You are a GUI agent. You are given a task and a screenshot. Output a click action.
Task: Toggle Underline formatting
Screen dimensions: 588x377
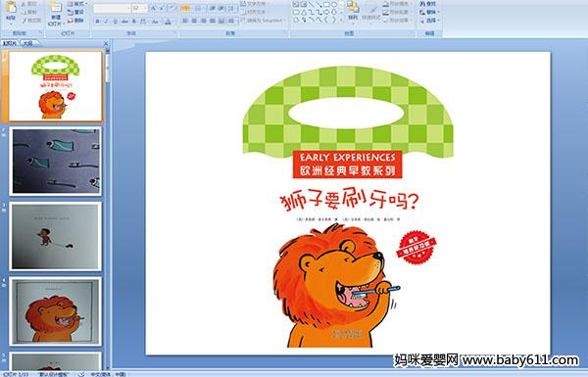click(115, 22)
